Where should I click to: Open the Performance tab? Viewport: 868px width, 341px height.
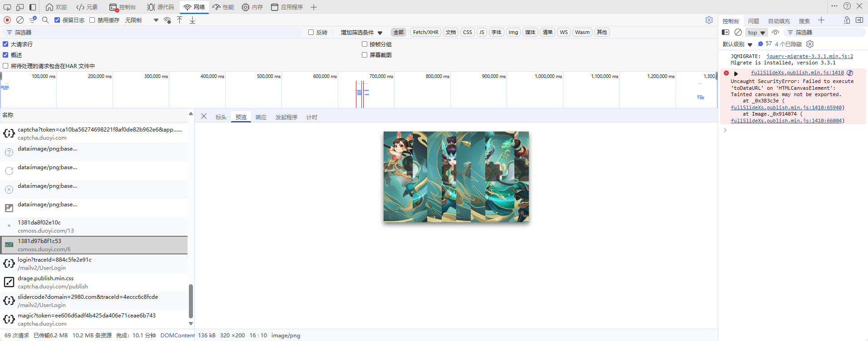point(223,7)
